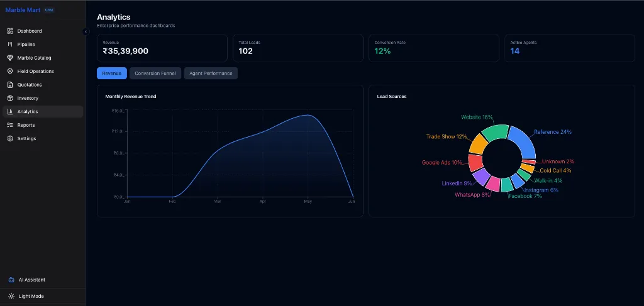Click the Marble Mart logo text
This screenshot has height=306, width=644.
coord(23,10)
